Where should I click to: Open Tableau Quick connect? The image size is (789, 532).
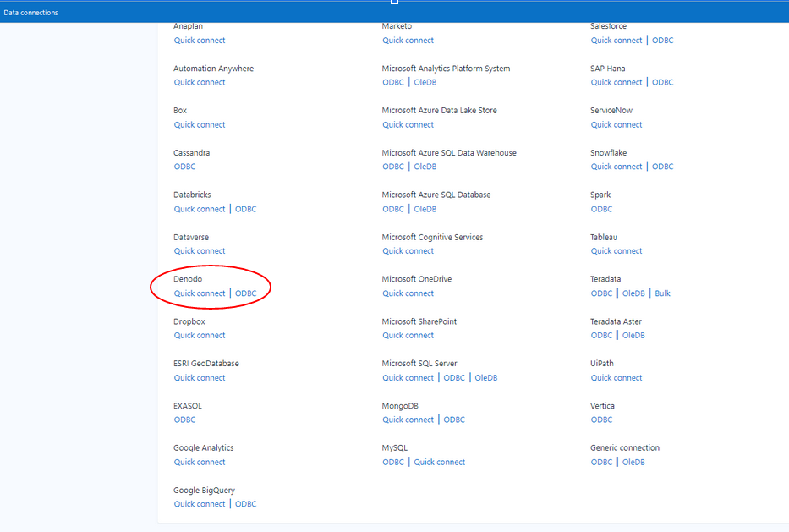(616, 250)
